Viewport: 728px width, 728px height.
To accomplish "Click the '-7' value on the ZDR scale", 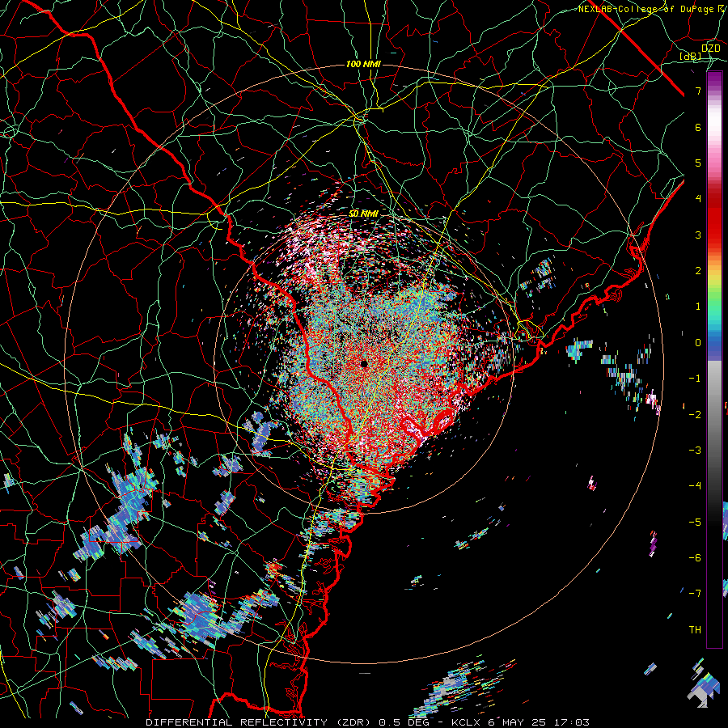I will tap(695, 594).
